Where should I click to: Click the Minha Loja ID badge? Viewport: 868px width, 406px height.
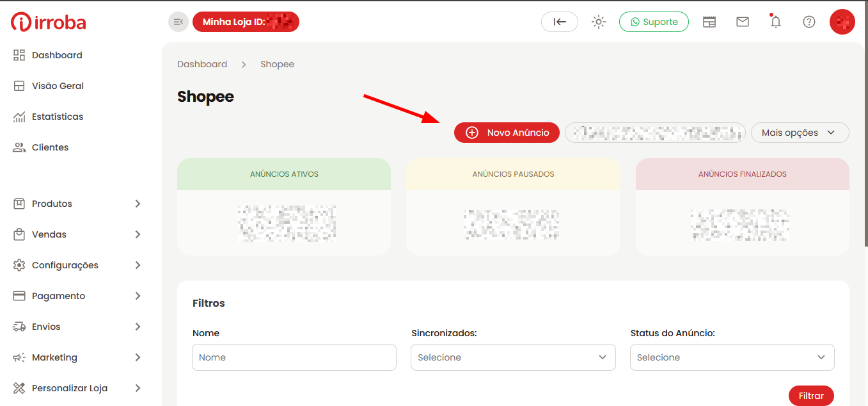(246, 22)
